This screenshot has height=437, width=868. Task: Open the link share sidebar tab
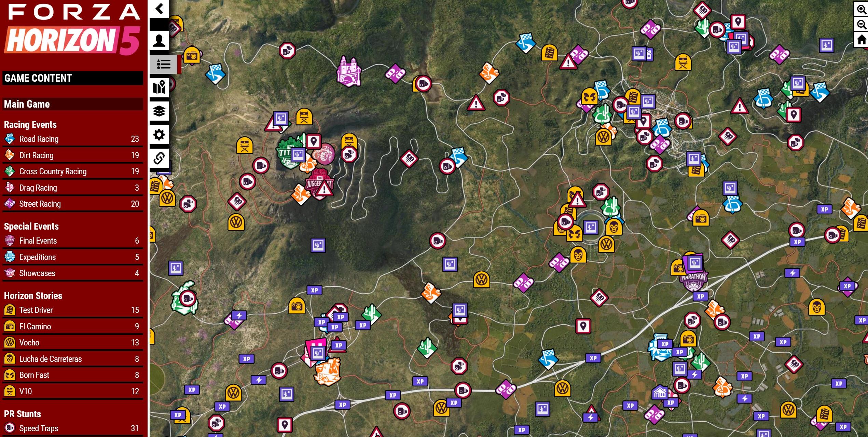tap(159, 158)
